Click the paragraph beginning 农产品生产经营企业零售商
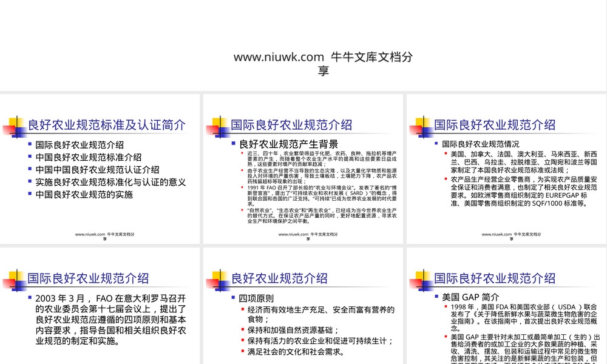The height and width of the screenshot is (364, 607). (x=524, y=192)
